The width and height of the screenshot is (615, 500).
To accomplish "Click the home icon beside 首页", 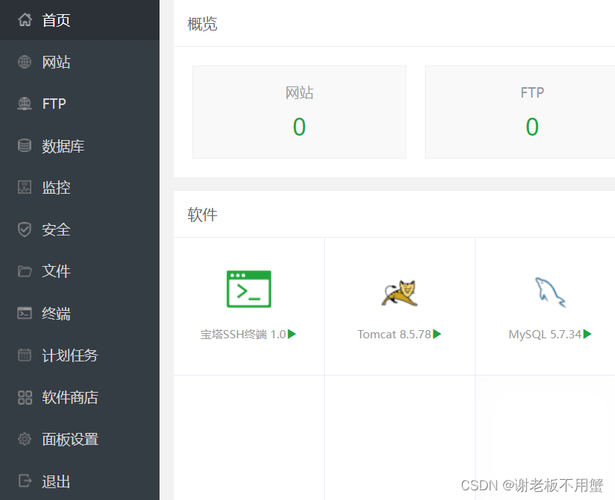I will pyautogui.click(x=25, y=20).
